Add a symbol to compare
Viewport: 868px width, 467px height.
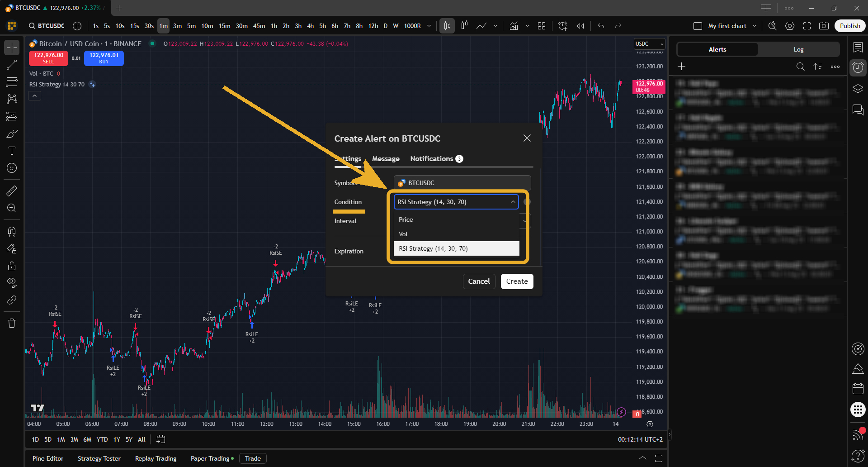click(x=77, y=26)
